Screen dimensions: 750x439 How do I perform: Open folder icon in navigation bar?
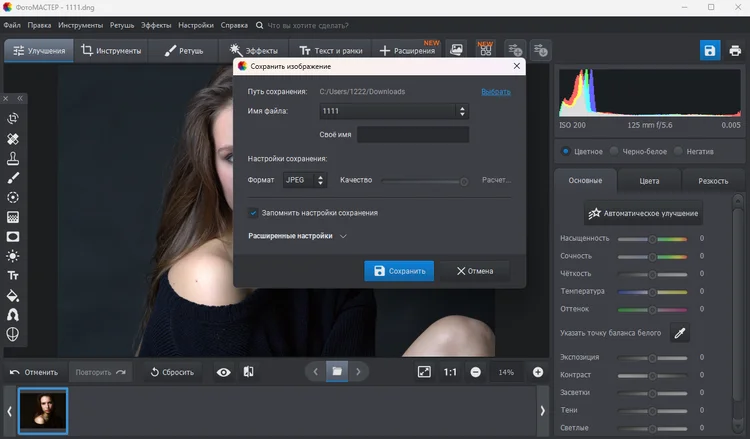pyautogui.click(x=337, y=372)
